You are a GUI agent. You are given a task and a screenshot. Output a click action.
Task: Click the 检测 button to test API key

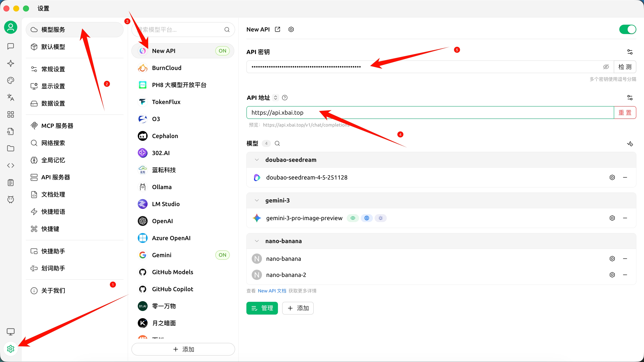tap(625, 67)
